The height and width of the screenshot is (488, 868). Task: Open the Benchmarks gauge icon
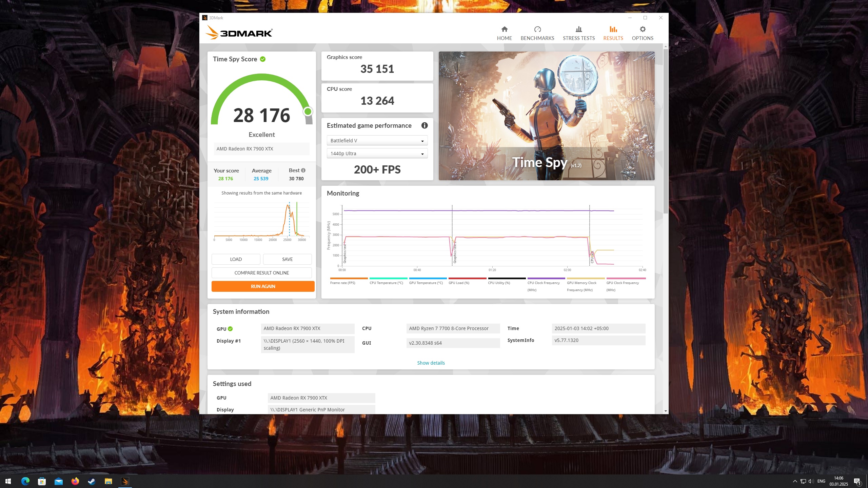(x=537, y=29)
